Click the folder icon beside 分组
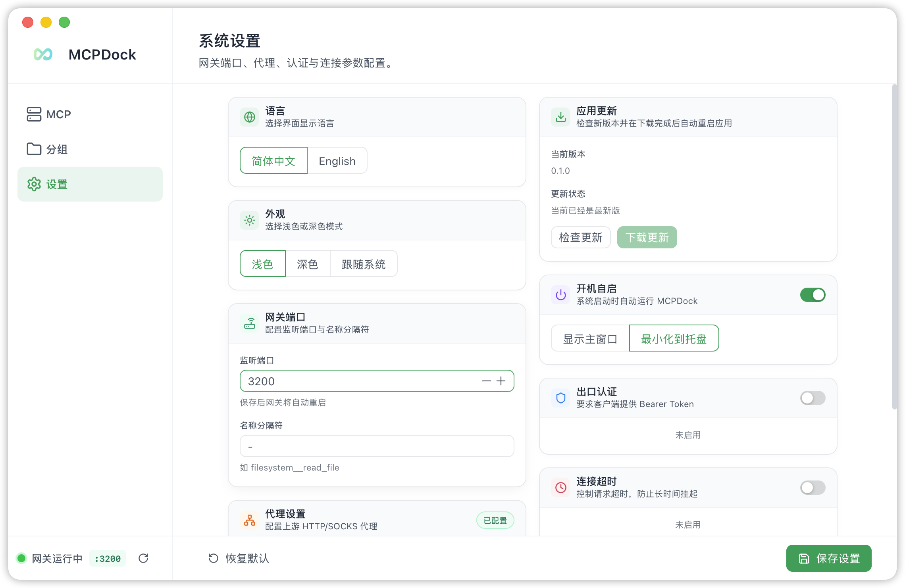The width and height of the screenshot is (905, 588). coord(34,149)
